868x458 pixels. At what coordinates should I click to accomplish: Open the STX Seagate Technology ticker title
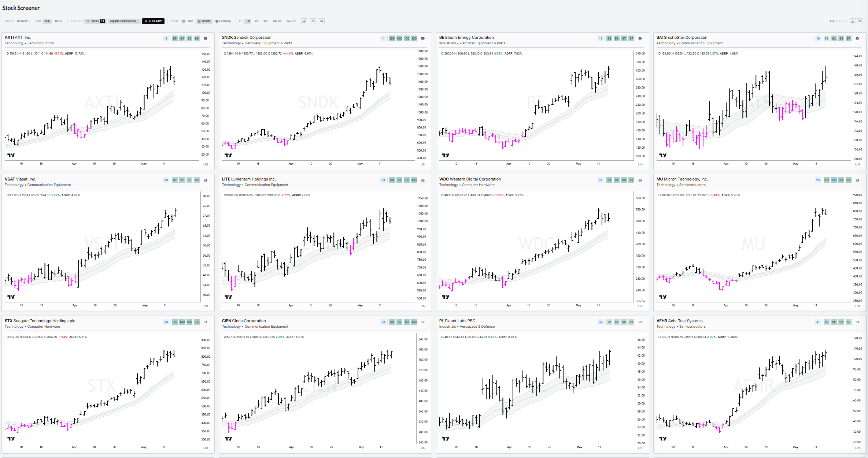40,321
